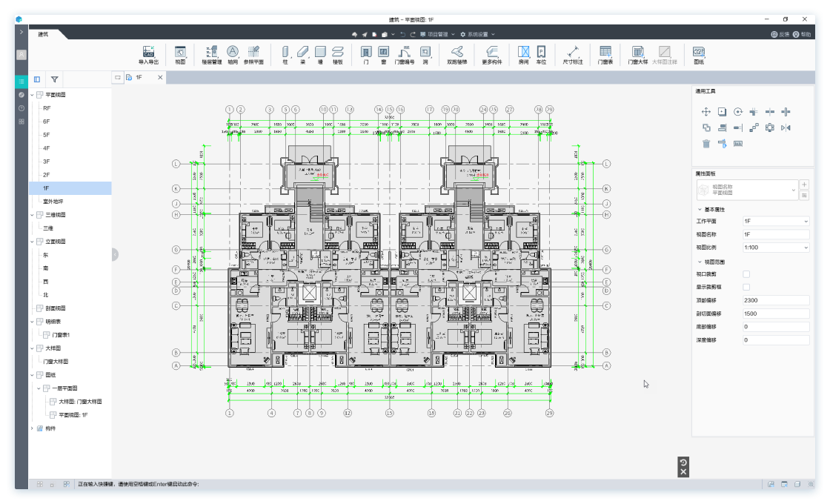Open the 工作平面 dropdown

tap(776, 222)
